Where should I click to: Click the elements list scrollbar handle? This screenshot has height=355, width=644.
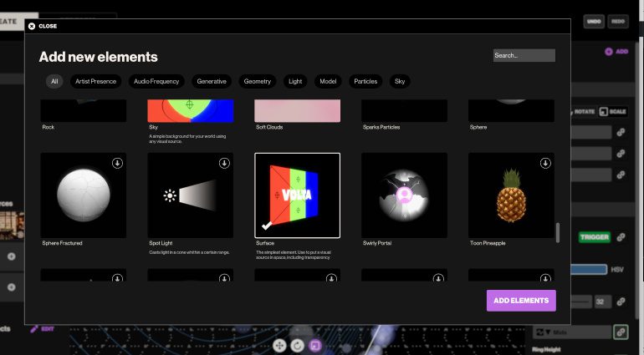(x=558, y=231)
